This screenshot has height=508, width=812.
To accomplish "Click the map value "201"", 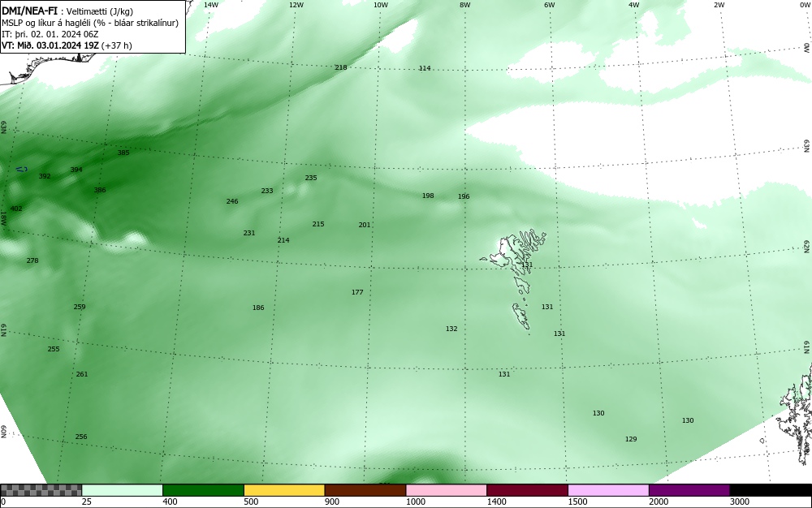I will pos(365,225).
